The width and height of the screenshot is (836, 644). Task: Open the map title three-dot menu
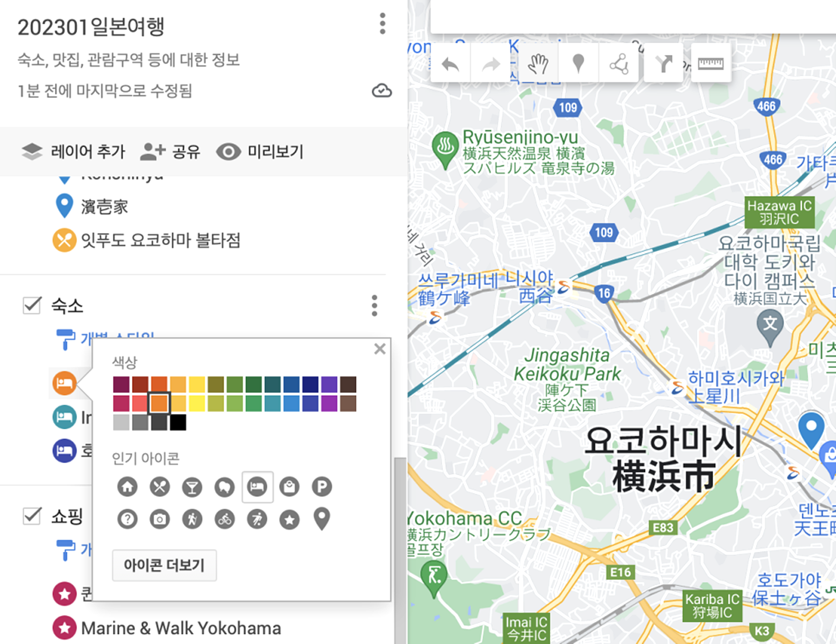click(x=382, y=24)
